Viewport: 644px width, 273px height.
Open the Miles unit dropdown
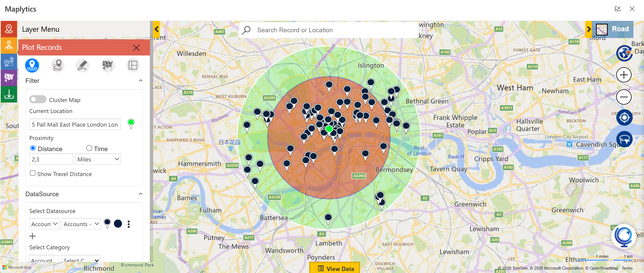click(x=98, y=159)
